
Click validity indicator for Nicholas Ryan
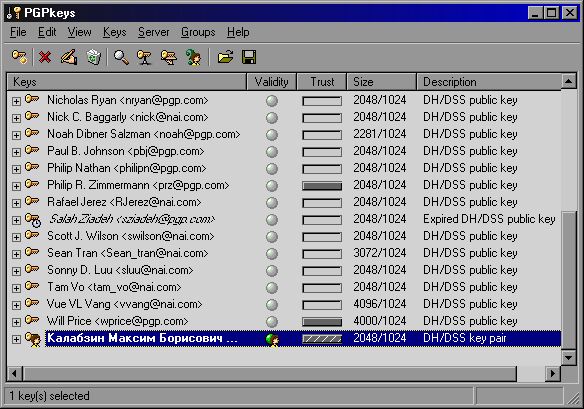(272, 101)
